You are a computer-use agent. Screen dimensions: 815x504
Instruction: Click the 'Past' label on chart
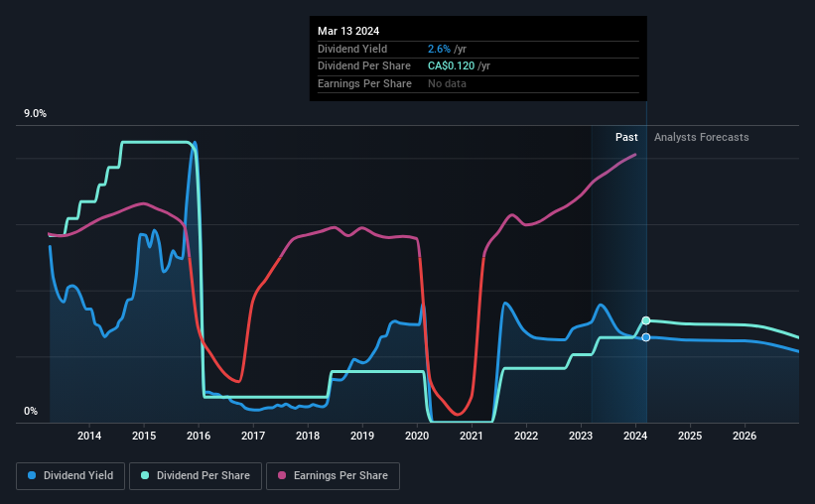click(626, 137)
